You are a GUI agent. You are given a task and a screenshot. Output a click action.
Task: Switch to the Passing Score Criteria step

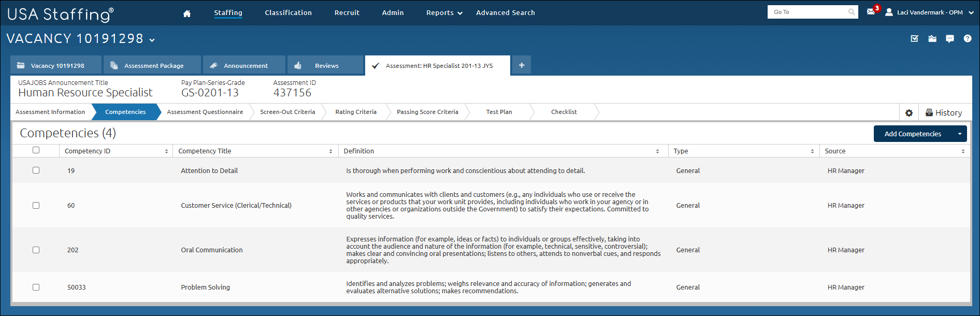427,112
